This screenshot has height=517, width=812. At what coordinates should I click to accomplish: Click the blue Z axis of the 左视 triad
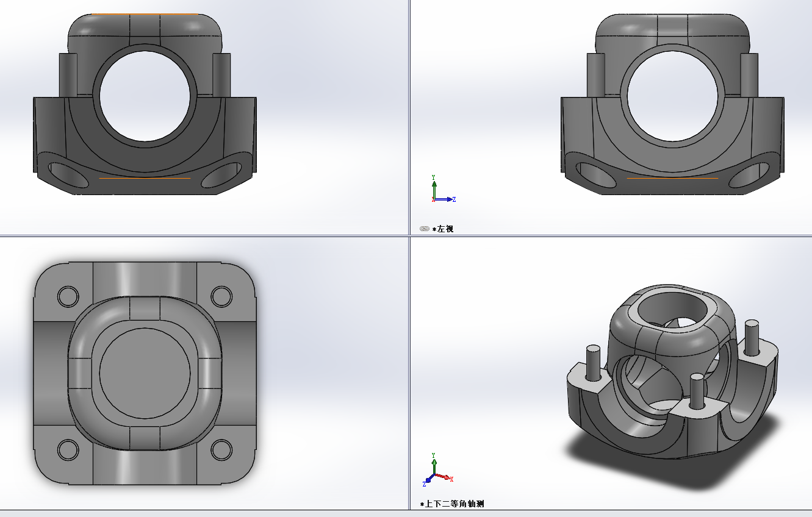point(445,199)
